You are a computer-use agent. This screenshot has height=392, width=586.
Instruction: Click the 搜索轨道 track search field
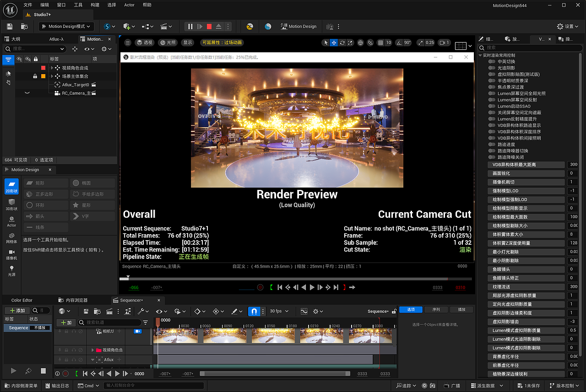(109, 322)
